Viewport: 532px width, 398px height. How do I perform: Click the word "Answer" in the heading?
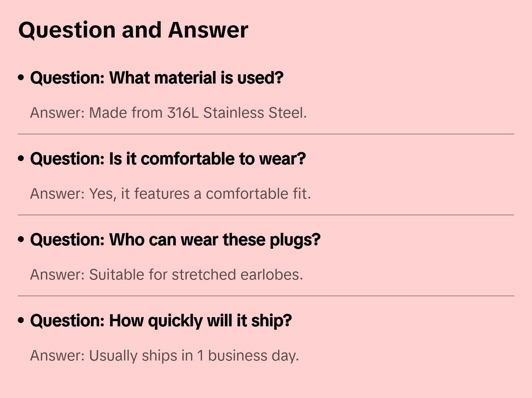pos(208,30)
